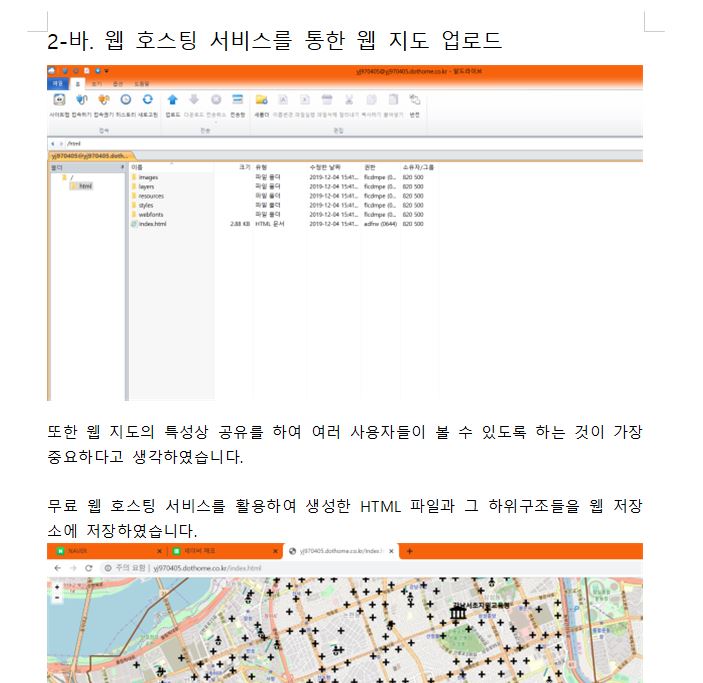Select the root '/' folder in tree

click(x=67, y=178)
